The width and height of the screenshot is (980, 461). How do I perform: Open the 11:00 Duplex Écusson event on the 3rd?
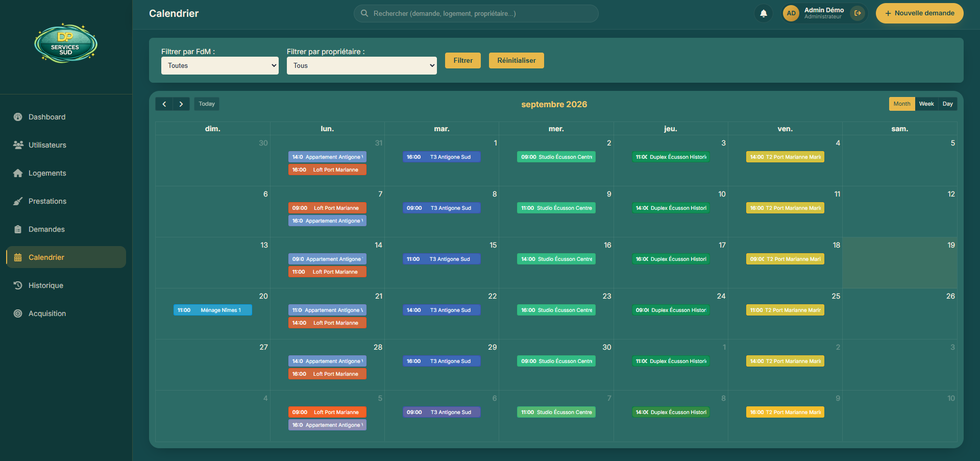[x=671, y=157]
